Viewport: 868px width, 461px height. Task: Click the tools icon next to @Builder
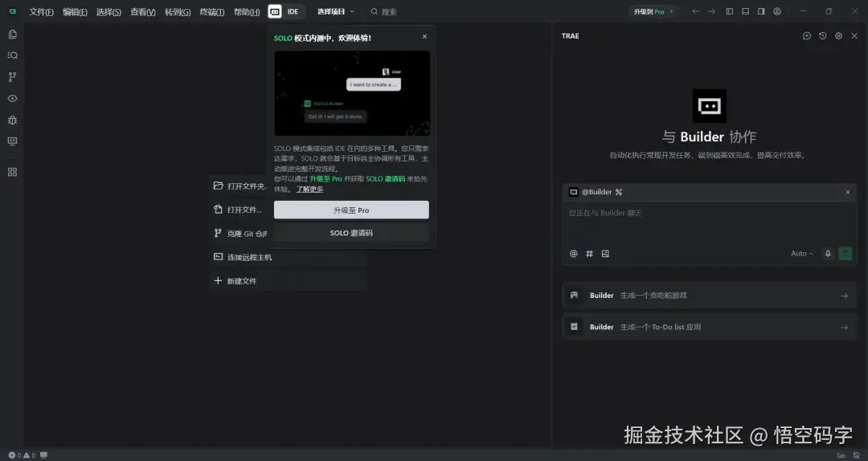pyautogui.click(x=619, y=192)
